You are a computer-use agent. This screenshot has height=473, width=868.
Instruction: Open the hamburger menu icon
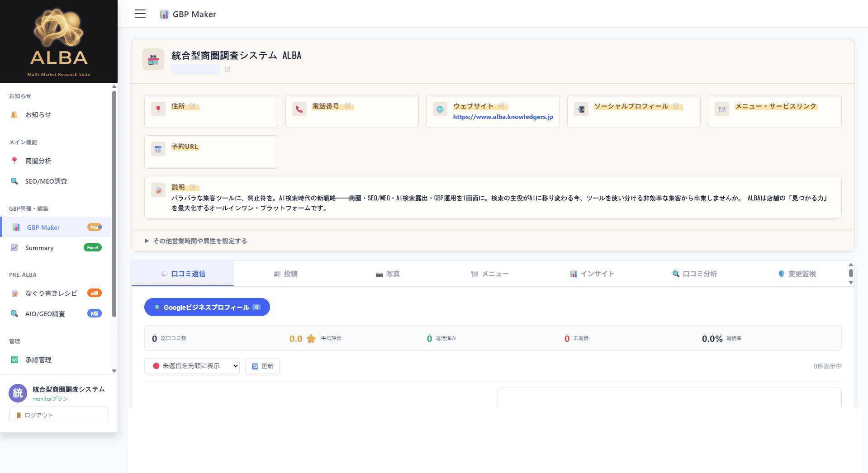click(x=140, y=14)
